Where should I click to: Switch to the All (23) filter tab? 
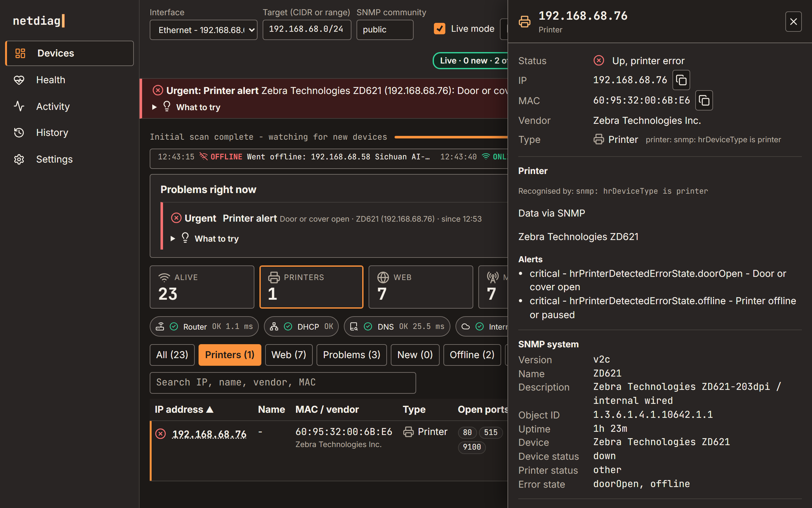(172, 355)
